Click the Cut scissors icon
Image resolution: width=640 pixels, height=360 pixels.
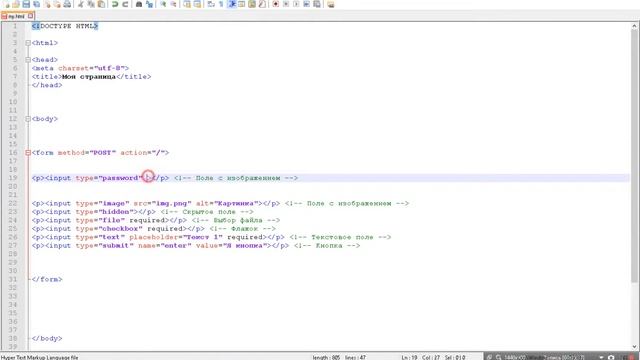pos(80,4)
